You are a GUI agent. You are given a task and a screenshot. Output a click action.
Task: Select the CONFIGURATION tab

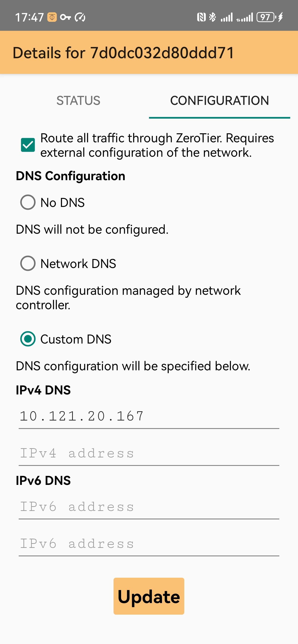[x=219, y=100]
